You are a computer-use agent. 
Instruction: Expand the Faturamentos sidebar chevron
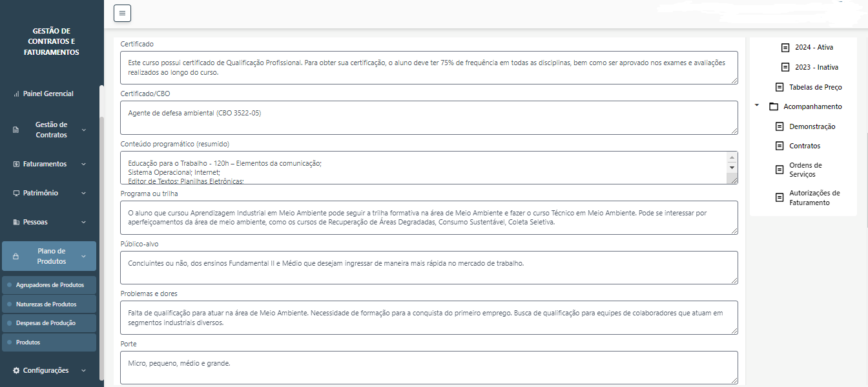click(83, 164)
